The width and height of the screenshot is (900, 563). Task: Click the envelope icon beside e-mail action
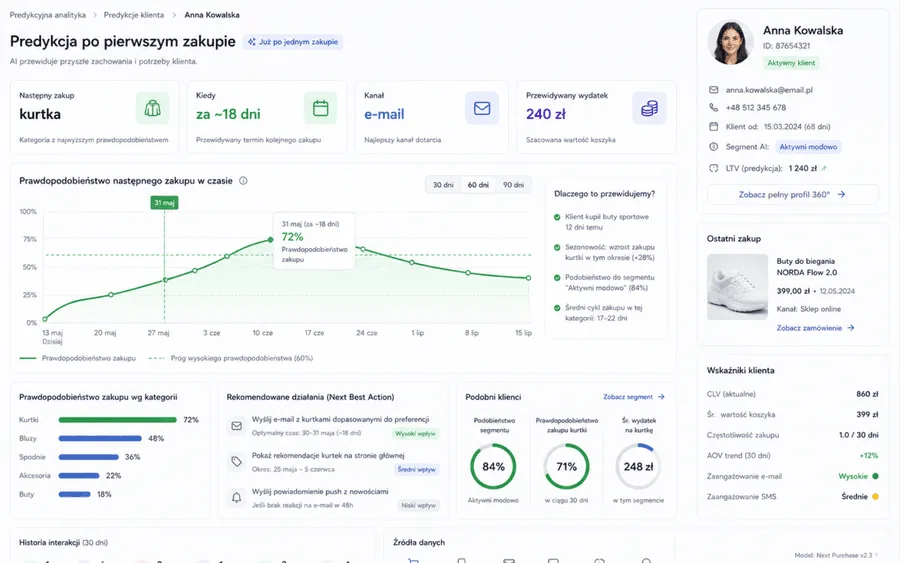tap(236, 426)
